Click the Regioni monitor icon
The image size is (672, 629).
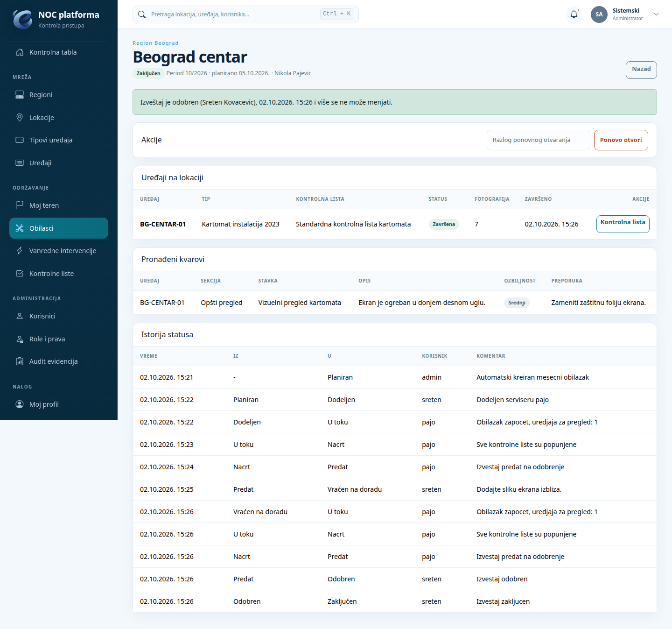20,95
